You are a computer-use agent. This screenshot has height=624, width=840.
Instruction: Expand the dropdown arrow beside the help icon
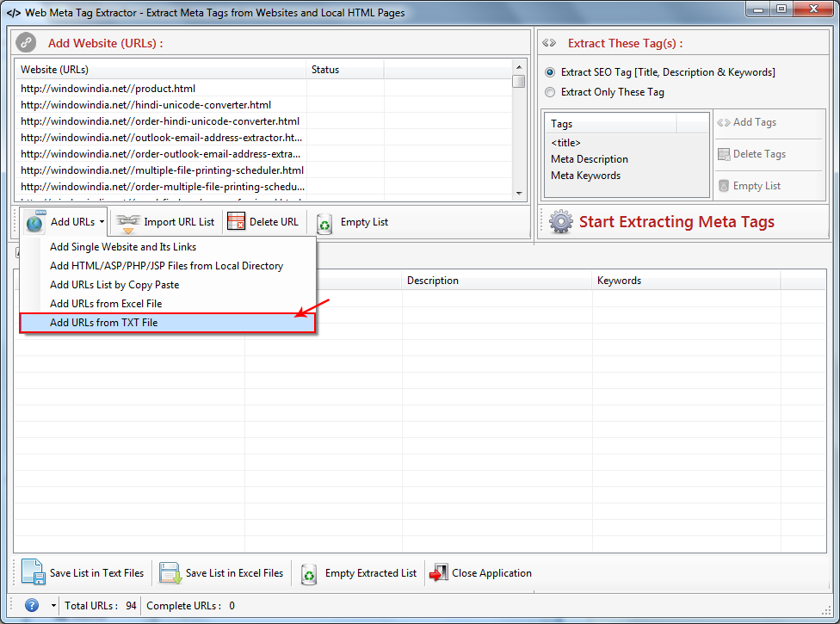[x=53, y=606]
